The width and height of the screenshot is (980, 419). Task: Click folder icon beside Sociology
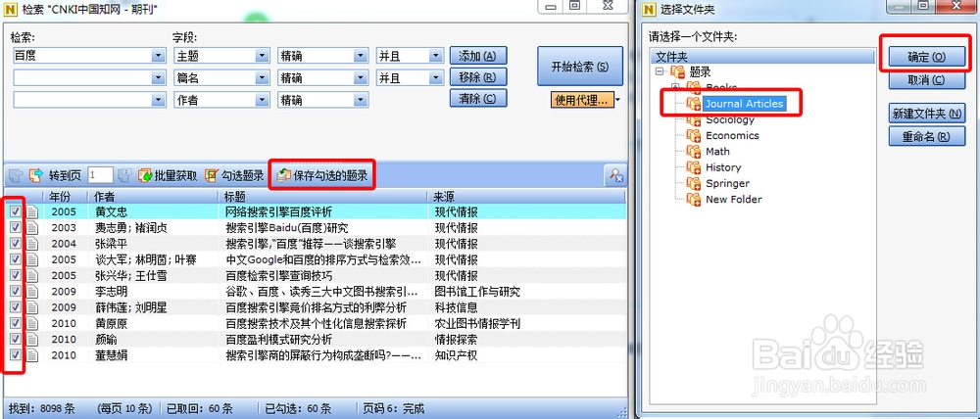[694, 119]
